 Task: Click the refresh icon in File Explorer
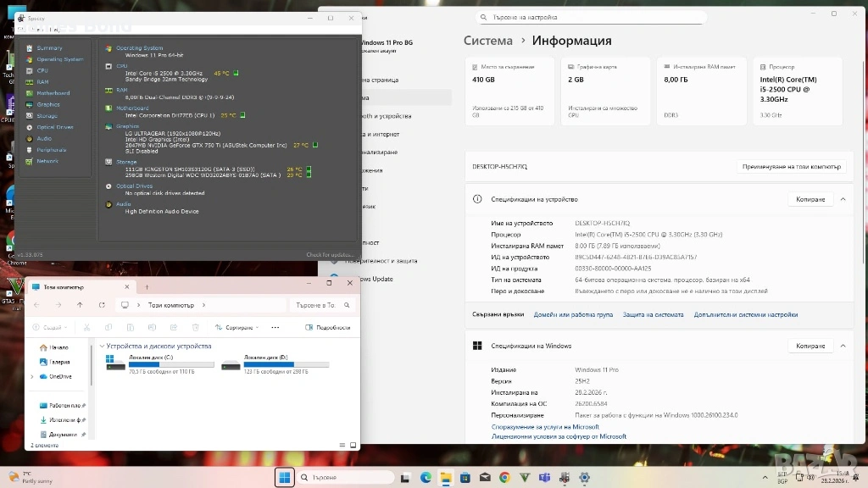coord(102,305)
